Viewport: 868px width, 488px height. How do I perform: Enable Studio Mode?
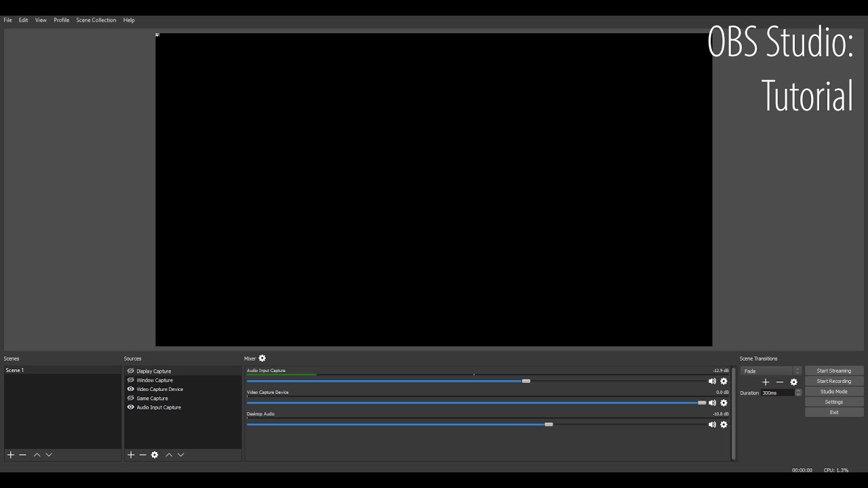[834, 392]
